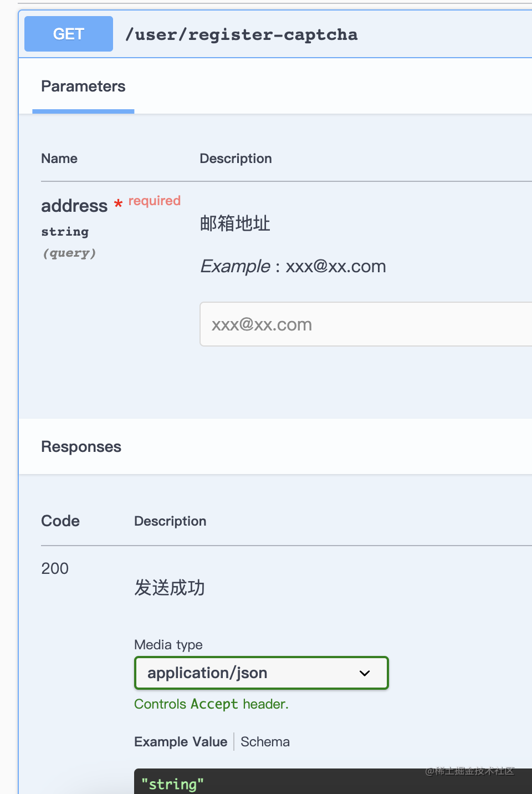Click the Controls Accept header hint
Viewport: 532px width, 794px height.
pos(211,704)
